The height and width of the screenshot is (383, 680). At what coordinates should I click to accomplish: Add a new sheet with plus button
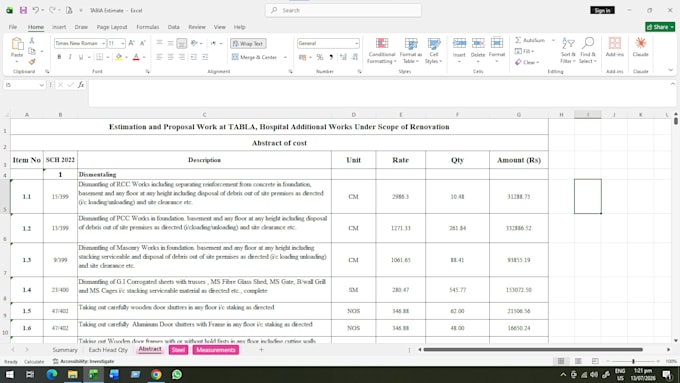pos(261,350)
